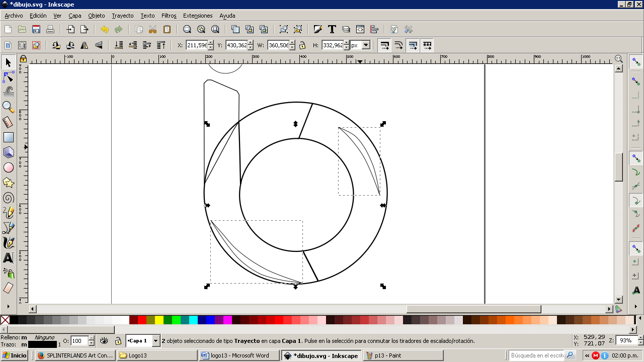Pick the cyan palette swatch
Viewport: 644px width, 362px height.
[193, 320]
